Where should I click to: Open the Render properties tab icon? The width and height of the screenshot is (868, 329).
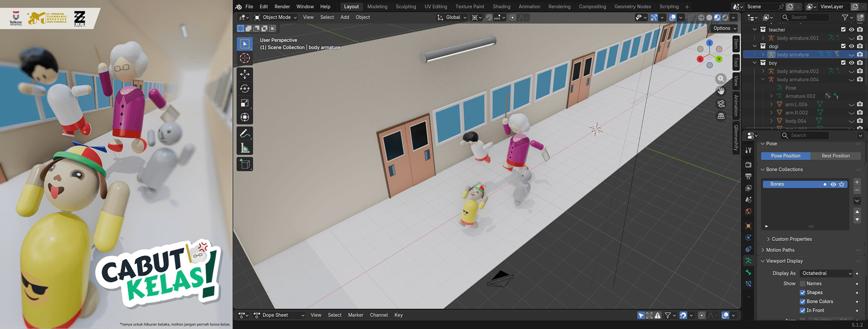click(x=748, y=164)
